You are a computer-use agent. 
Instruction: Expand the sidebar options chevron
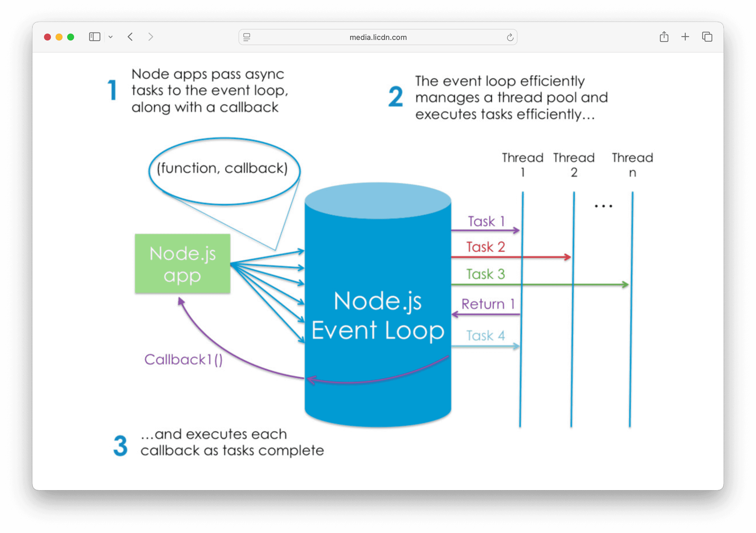coord(111,37)
